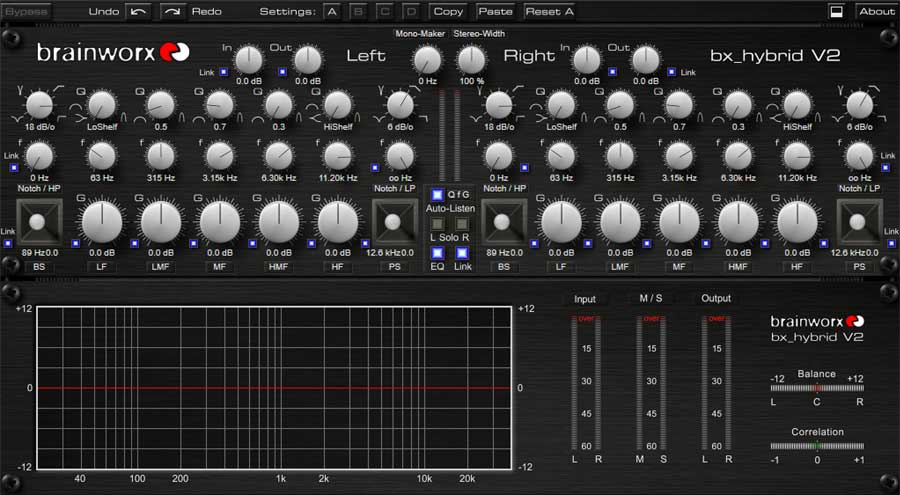Screen dimensions: 900x495
Task: Click the Left 0.5 Q knob
Action: [x=161, y=105]
